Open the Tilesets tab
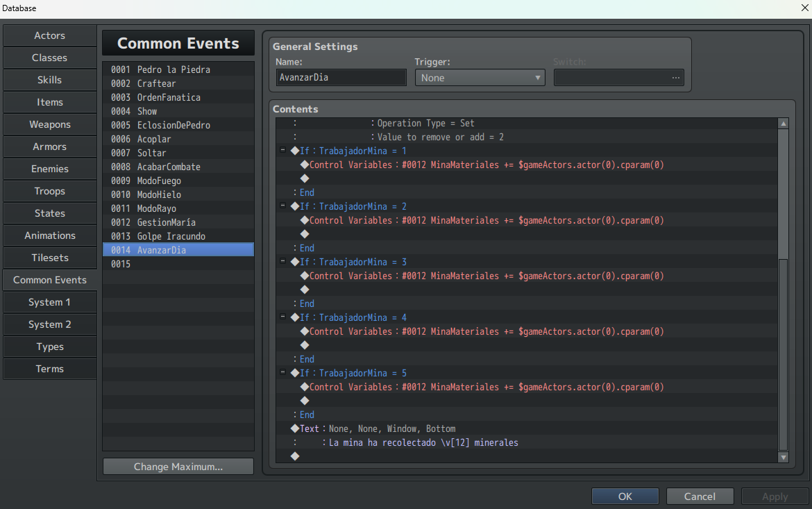 pos(50,258)
